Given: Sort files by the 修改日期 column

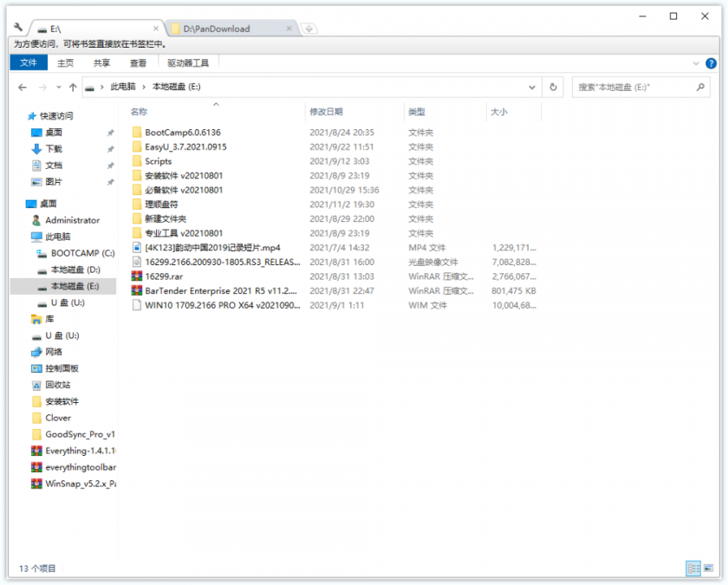Looking at the screenshot, I should pos(326,112).
